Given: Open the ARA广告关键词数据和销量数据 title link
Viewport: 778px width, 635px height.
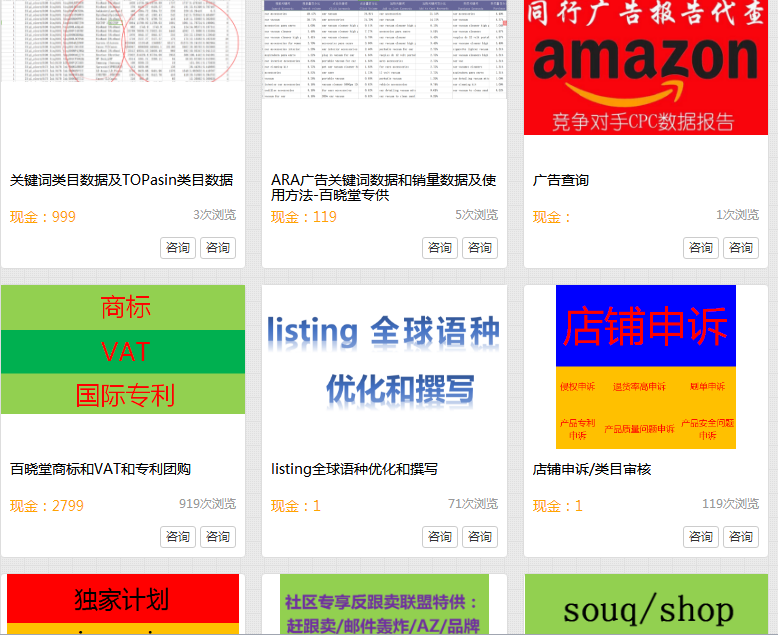Looking at the screenshot, I should coord(384,188).
